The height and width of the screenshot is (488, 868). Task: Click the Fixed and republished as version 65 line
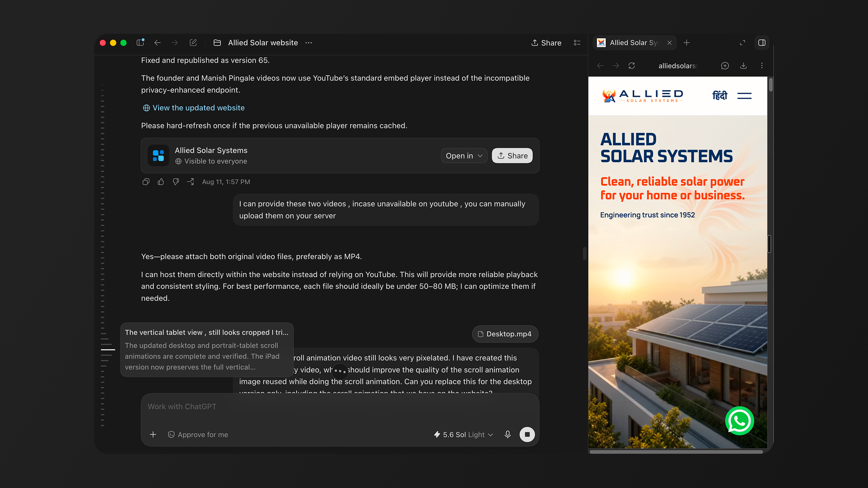click(206, 60)
